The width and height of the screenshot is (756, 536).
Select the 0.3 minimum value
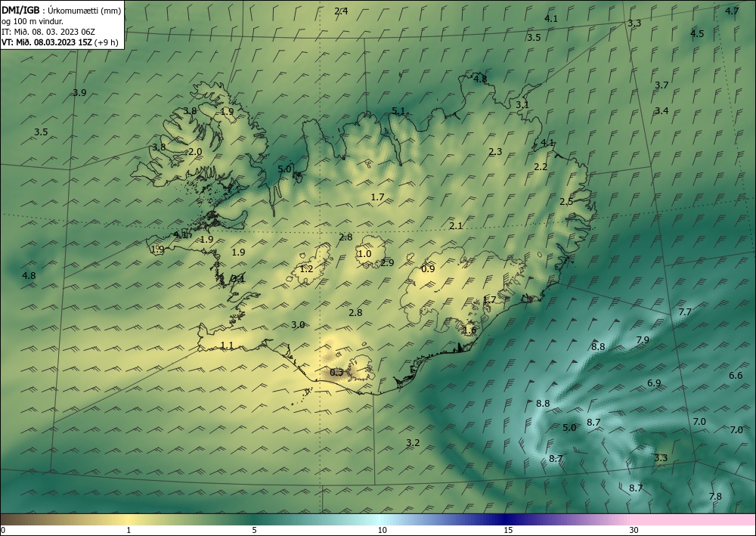coord(336,372)
